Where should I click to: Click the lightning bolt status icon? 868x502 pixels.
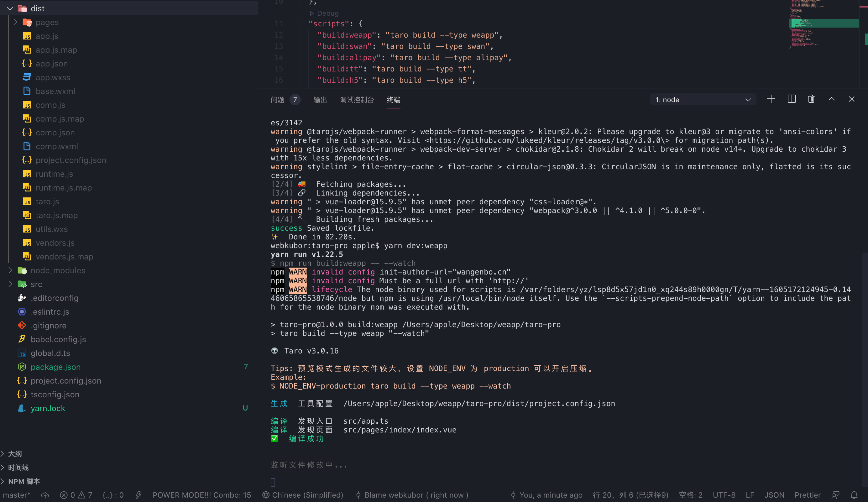click(x=139, y=495)
